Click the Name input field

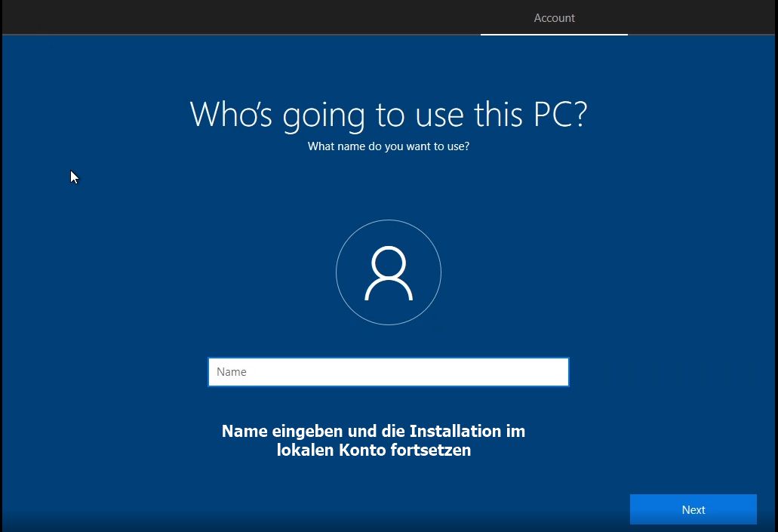click(389, 372)
